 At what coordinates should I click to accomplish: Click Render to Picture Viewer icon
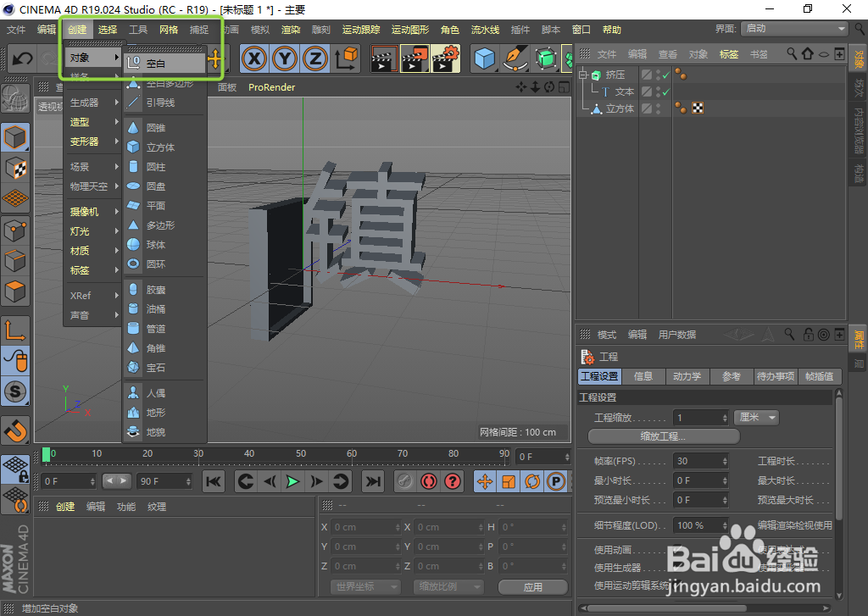(414, 58)
